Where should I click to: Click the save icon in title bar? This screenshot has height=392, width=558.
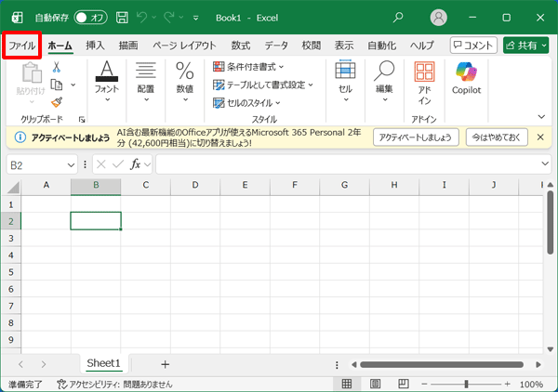[x=122, y=18]
